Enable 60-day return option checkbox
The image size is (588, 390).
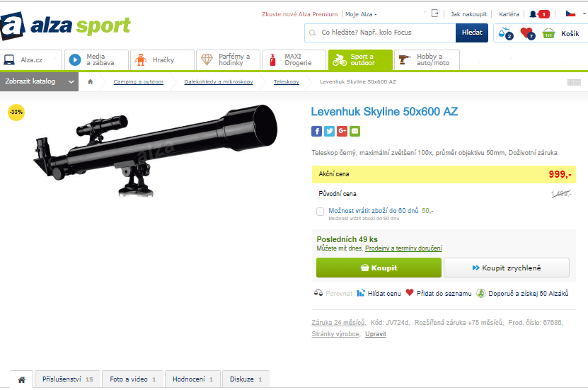[x=320, y=212]
